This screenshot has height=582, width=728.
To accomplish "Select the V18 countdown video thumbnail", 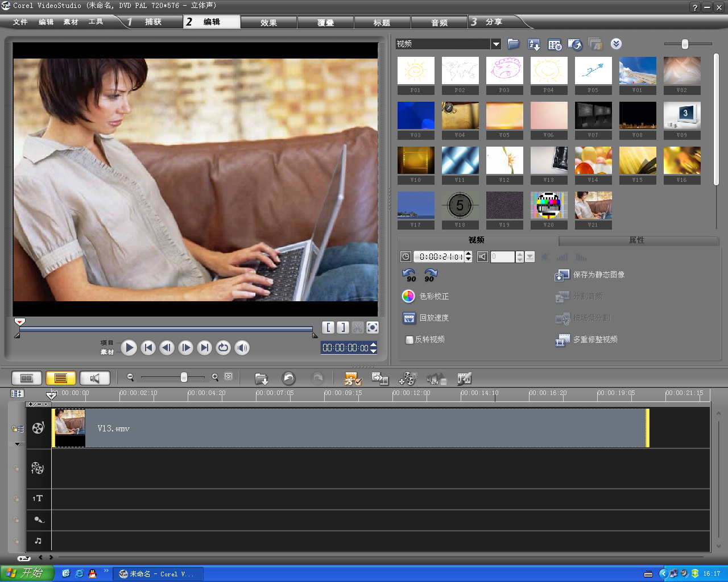I will coord(460,206).
